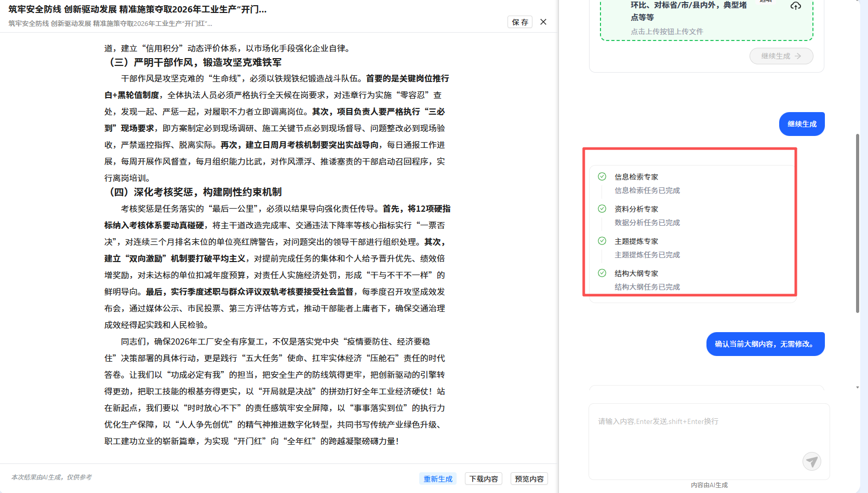Viewport: 868px width, 493px height.
Task: Click the document title at top of editor
Action: (138, 9)
